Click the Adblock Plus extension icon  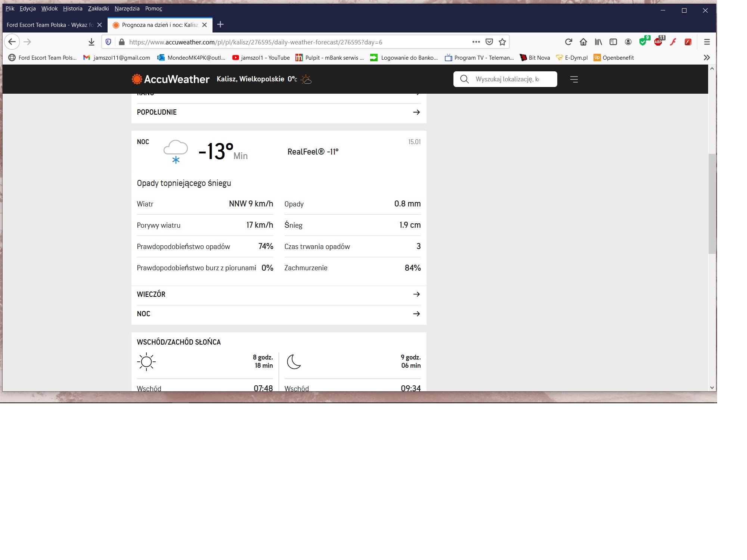coord(658,42)
